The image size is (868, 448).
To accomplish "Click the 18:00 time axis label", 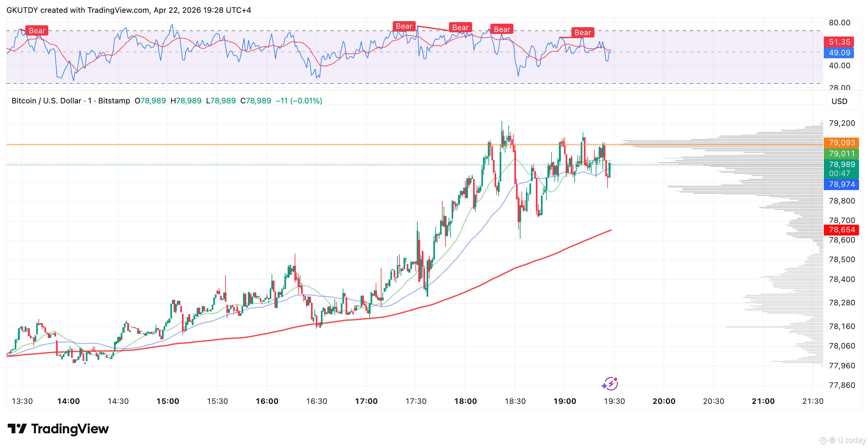I will tap(465, 401).
